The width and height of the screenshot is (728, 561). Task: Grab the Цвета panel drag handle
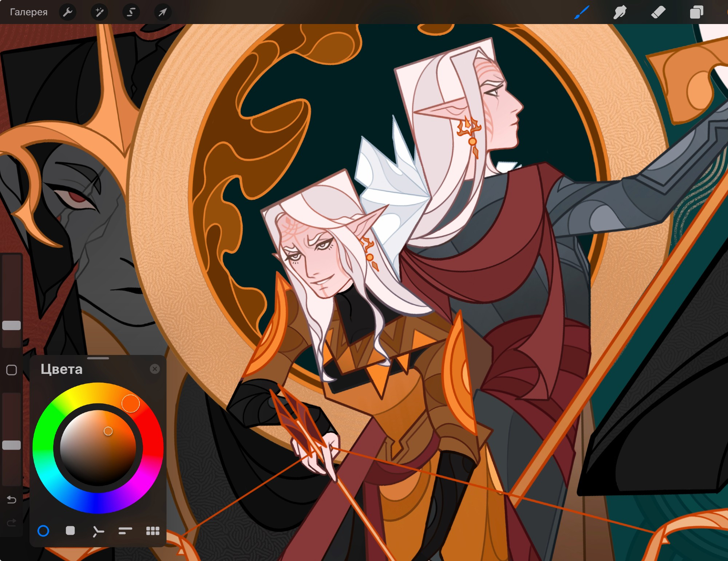click(98, 358)
